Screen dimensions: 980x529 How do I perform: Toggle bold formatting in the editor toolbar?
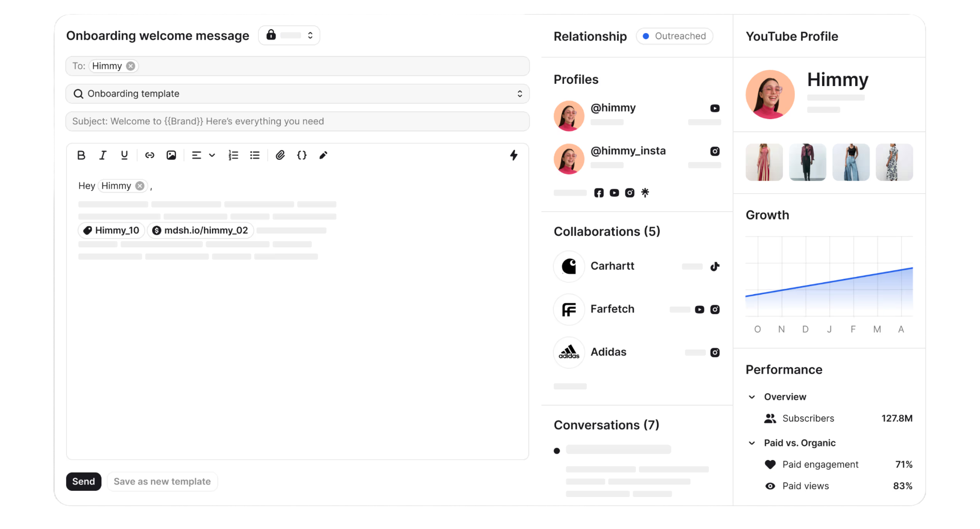point(81,155)
